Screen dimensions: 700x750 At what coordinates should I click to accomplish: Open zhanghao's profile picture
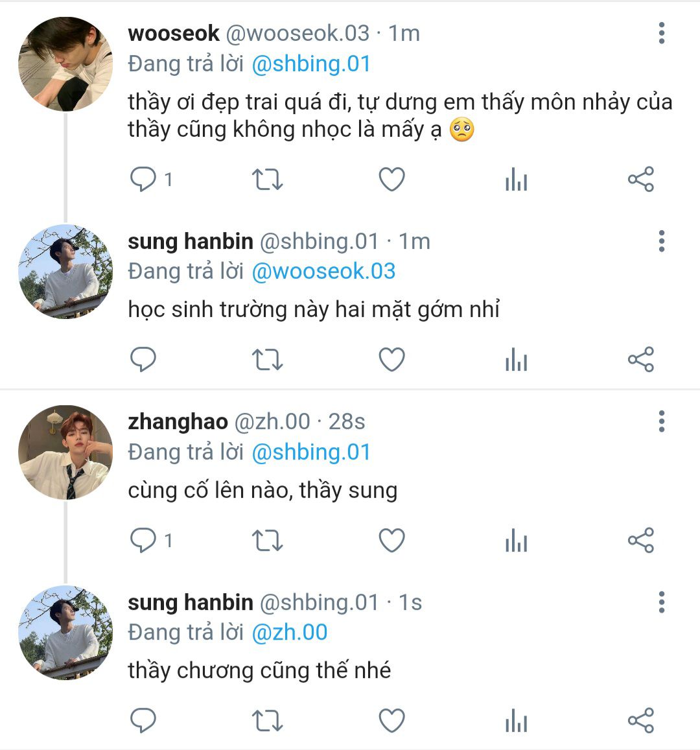[x=65, y=452]
